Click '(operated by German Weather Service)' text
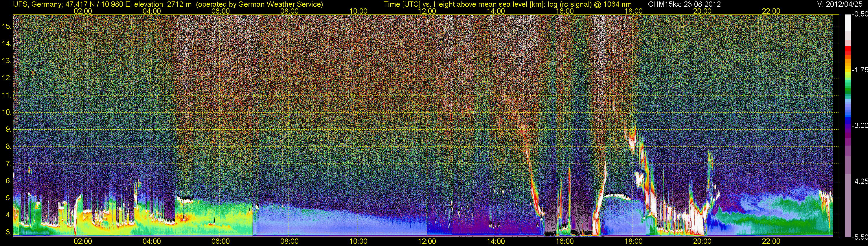Screen dimensions: 868x246 coord(260,4)
